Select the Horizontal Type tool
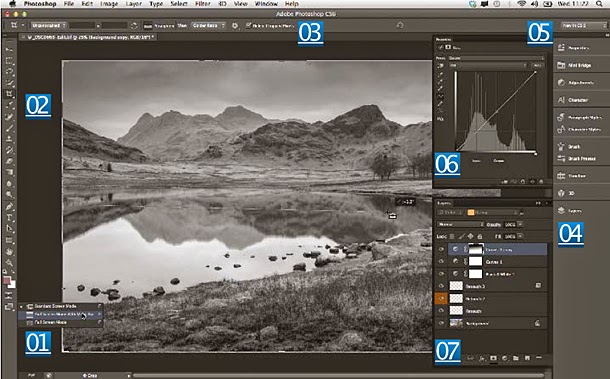 coord(9,218)
